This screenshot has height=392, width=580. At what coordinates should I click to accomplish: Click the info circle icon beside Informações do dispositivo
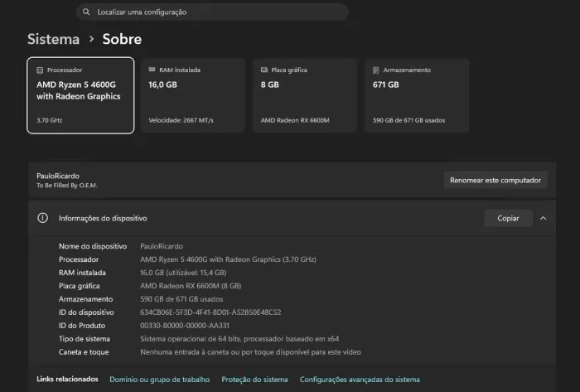tap(42, 218)
